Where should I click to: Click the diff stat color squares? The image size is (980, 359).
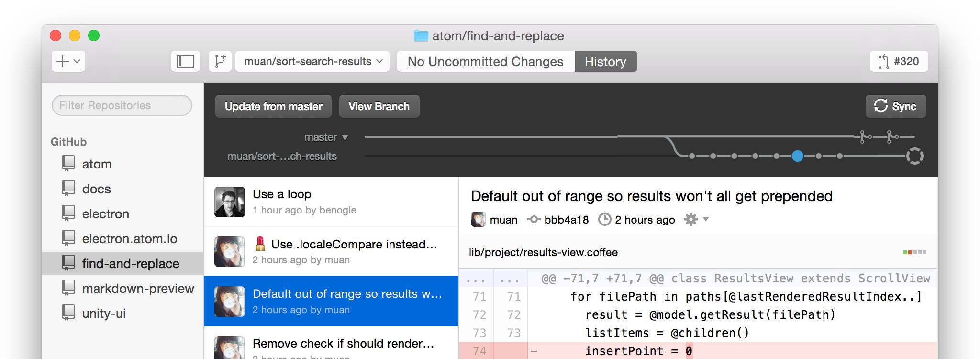pyautogui.click(x=914, y=252)
